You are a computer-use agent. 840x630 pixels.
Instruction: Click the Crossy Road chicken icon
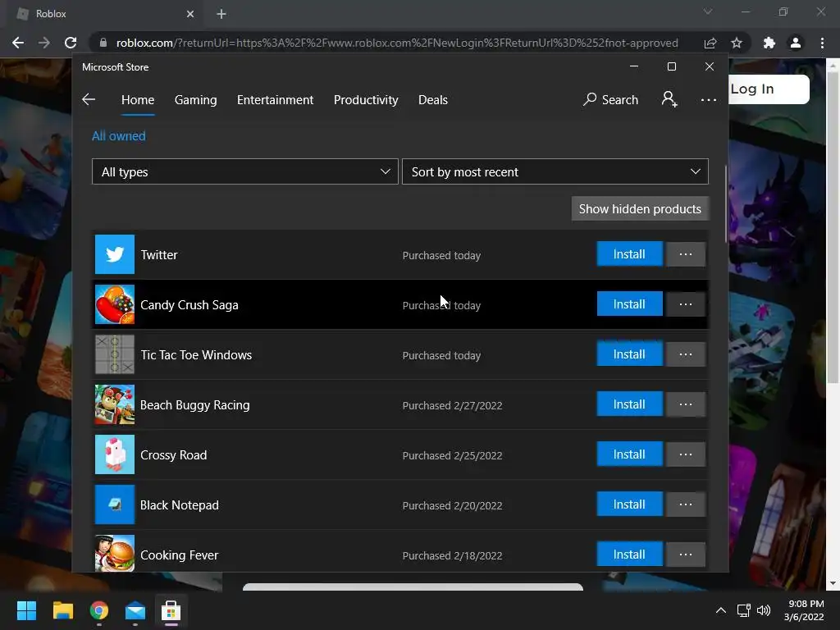click(115, 454)
